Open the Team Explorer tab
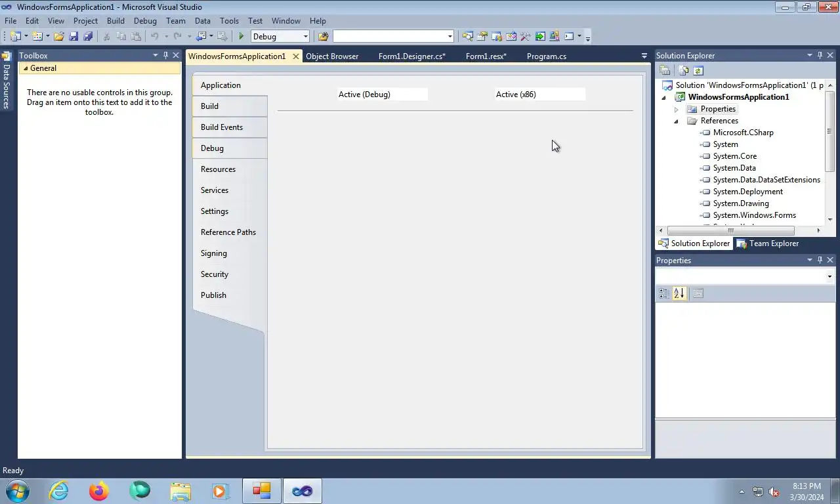 point(767,243)
